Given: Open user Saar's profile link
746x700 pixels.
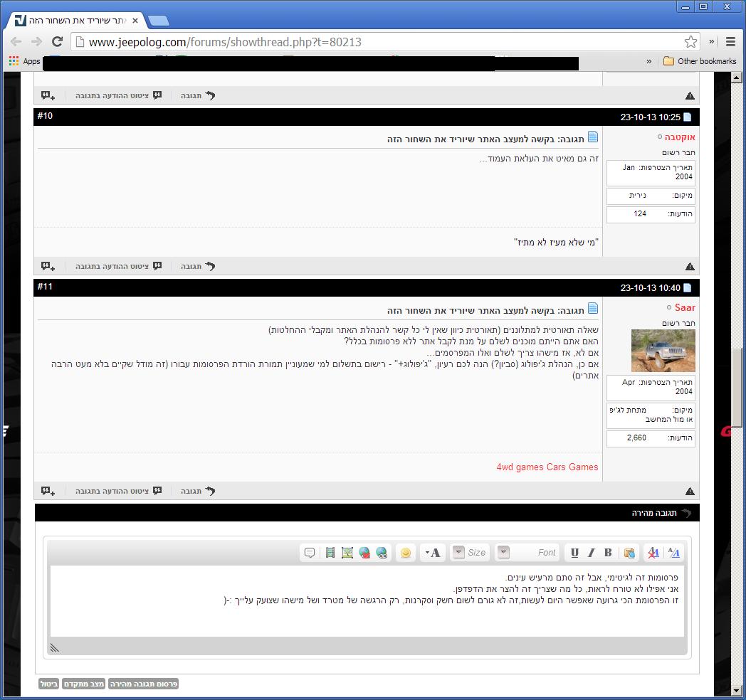Looking at the screenshot, I should click(x=685, y=307).
